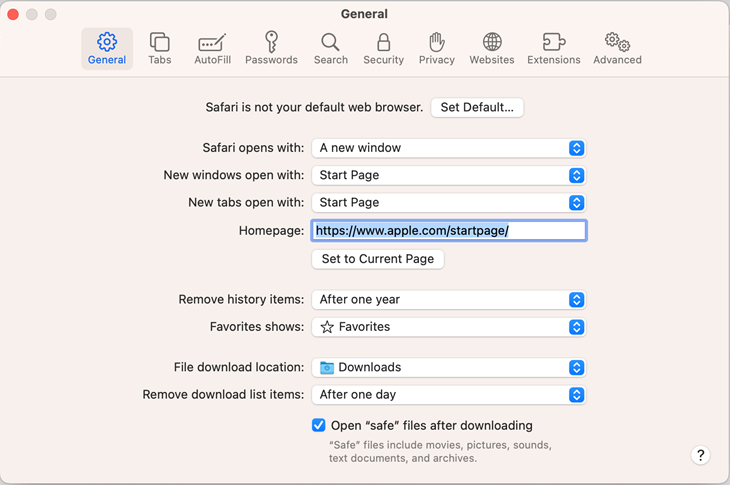Click the Set Default… button
This screenshot has height=485, width=730.
[477, 108]
